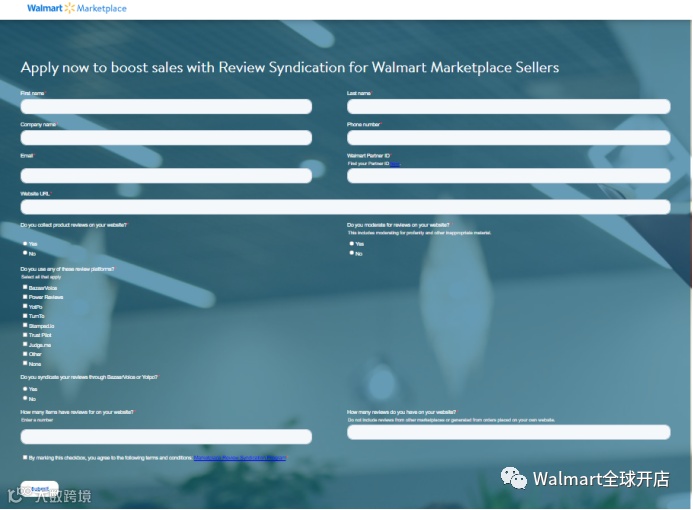Viewport: 693px width, 510px height.
Task: Open the Marketplace Review Syndication Program link
Action: tap(240, 458)
